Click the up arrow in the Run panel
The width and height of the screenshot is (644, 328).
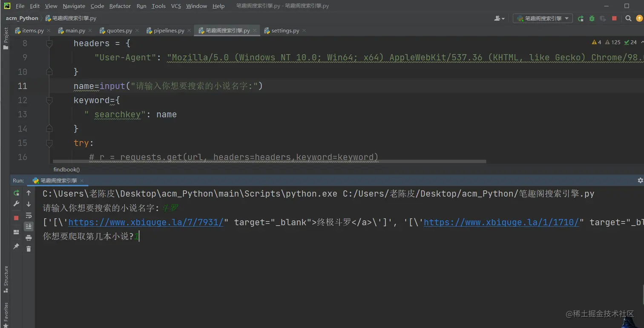pos(29,193)
